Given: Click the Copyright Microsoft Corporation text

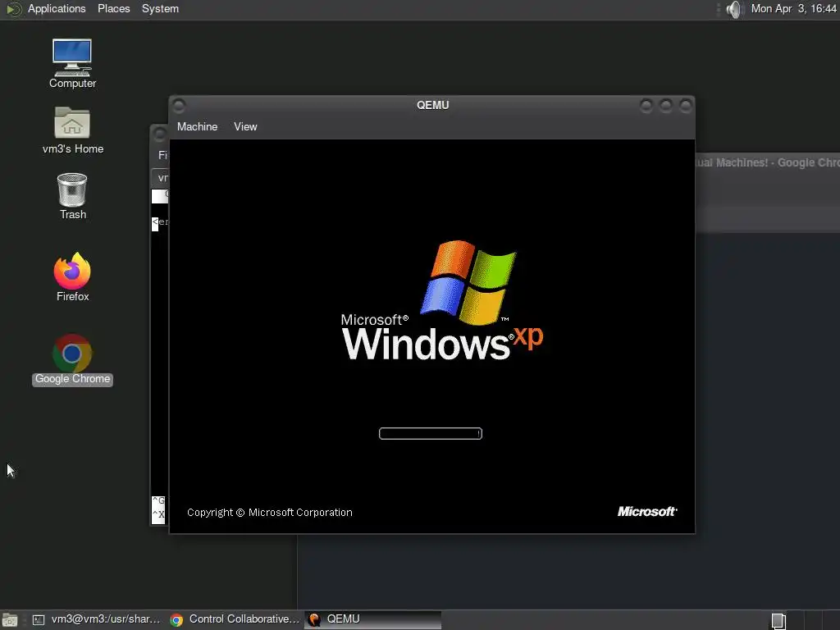Looking at the screenshot, I should [269, 512].
